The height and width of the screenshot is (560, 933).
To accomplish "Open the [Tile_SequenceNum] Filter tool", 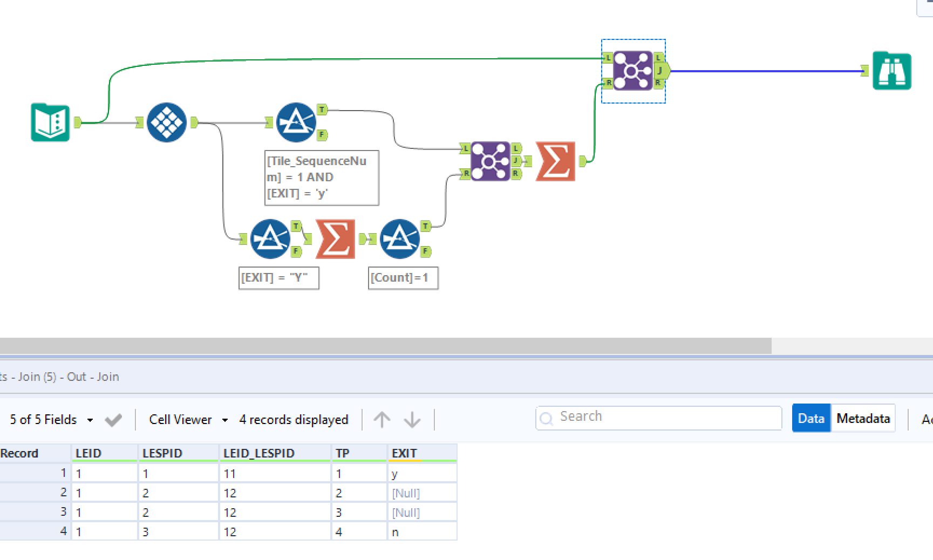I will coord(296,122).
